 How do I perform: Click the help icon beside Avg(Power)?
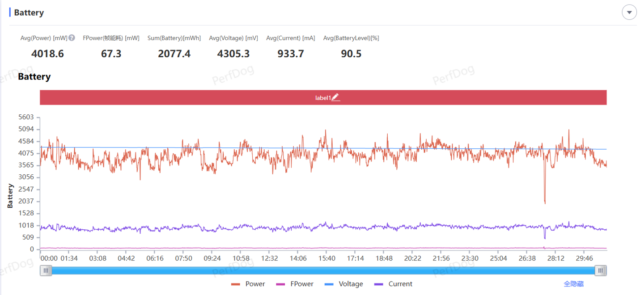tap(72, 38)
